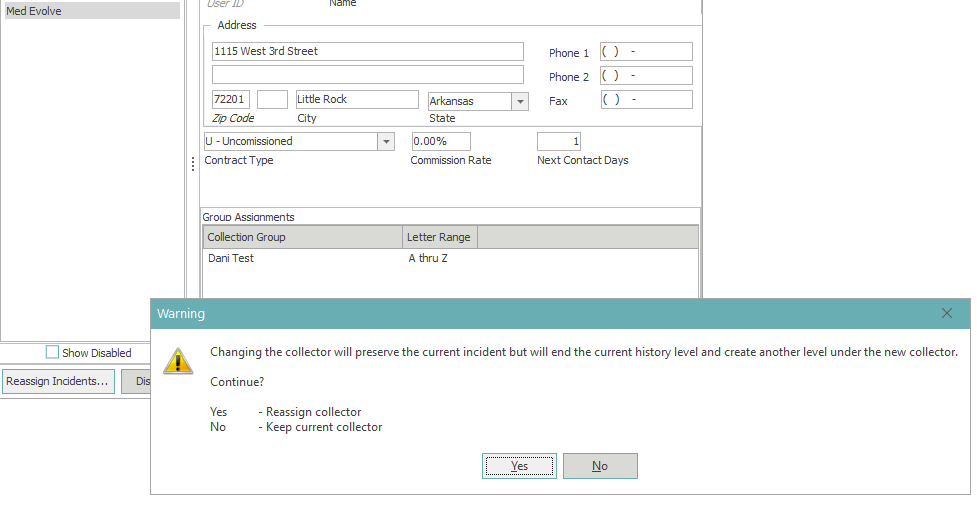This screenshot has width=977, height=508.
Task: Click the Phone 1 input field
Action: coord(646,52)
